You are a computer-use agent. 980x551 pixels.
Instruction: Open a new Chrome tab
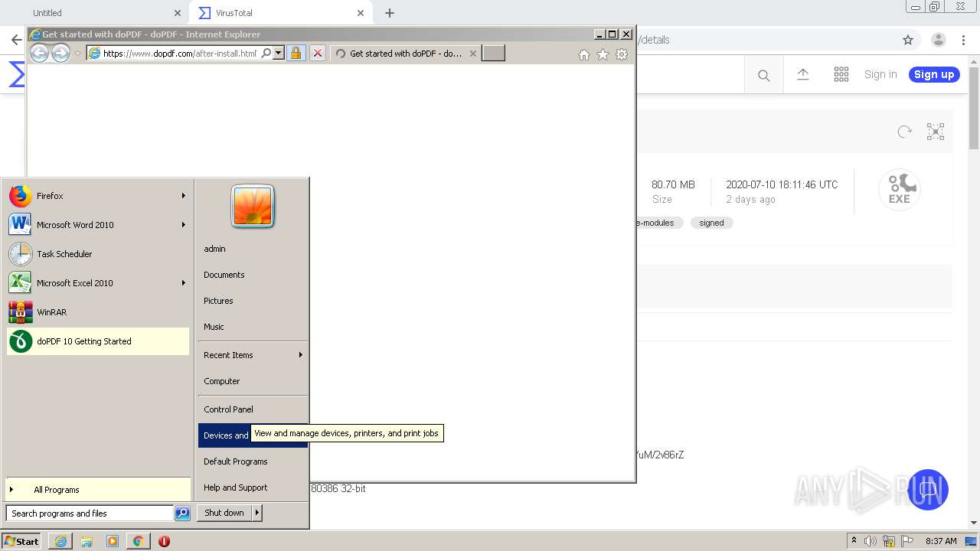(x=390, y=13)
